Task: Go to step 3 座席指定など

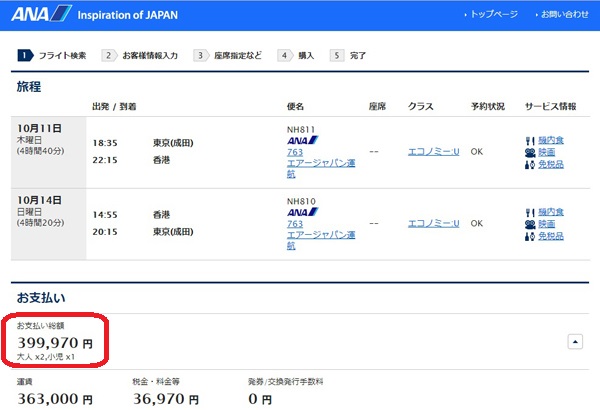Action: pyautogui.click(x=232, y=55)
